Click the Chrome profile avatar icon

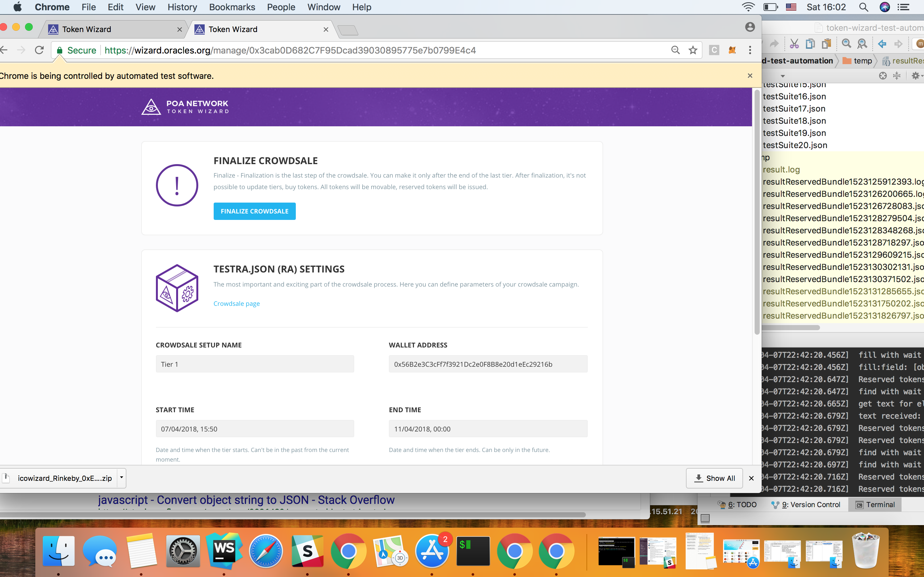[750, 27]
